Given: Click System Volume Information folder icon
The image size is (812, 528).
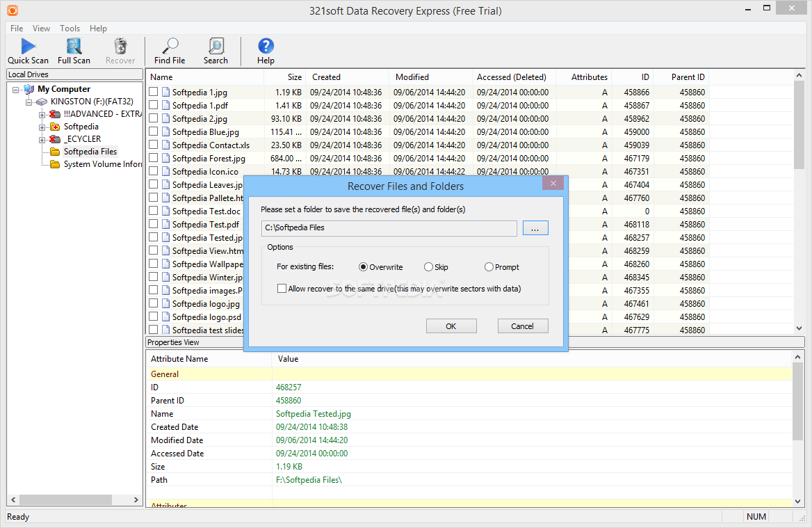Looking at the screenshot, I should pos(55,164).
